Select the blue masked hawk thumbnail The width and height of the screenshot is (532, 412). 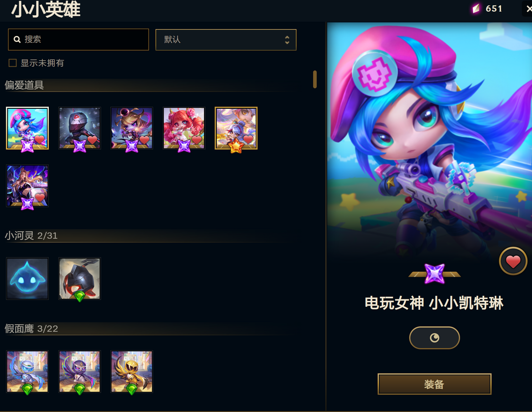pos(28,372)
